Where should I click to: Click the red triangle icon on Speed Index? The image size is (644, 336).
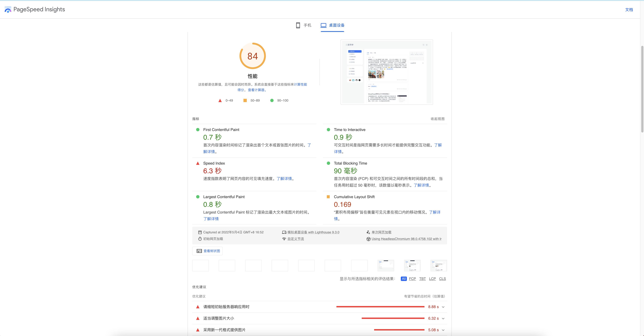pos(198,163)
